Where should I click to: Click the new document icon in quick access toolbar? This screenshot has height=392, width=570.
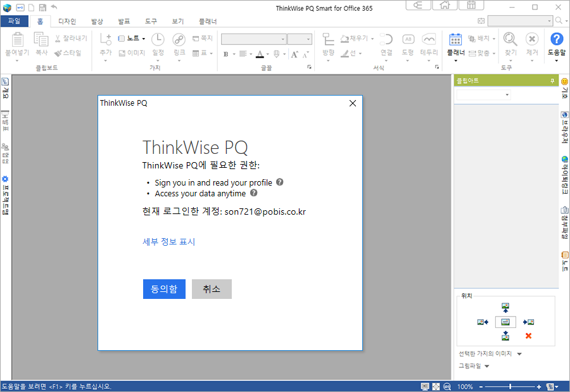point(31,8)
